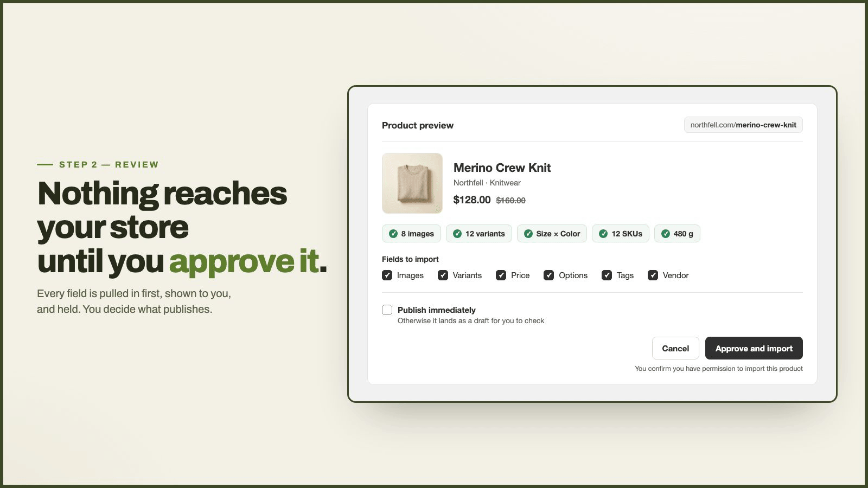Click the Size × Color green check icon

click(528, 234)
